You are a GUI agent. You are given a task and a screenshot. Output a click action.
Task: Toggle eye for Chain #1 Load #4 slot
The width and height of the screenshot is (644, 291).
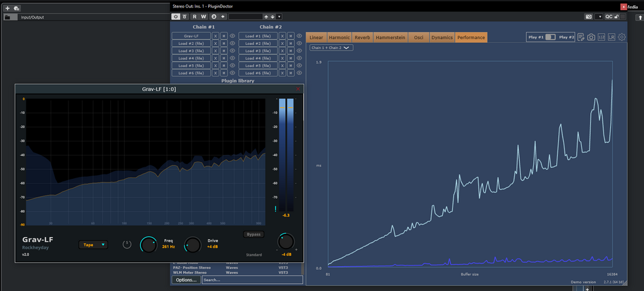pyautogui.click(x=233, y=58)
